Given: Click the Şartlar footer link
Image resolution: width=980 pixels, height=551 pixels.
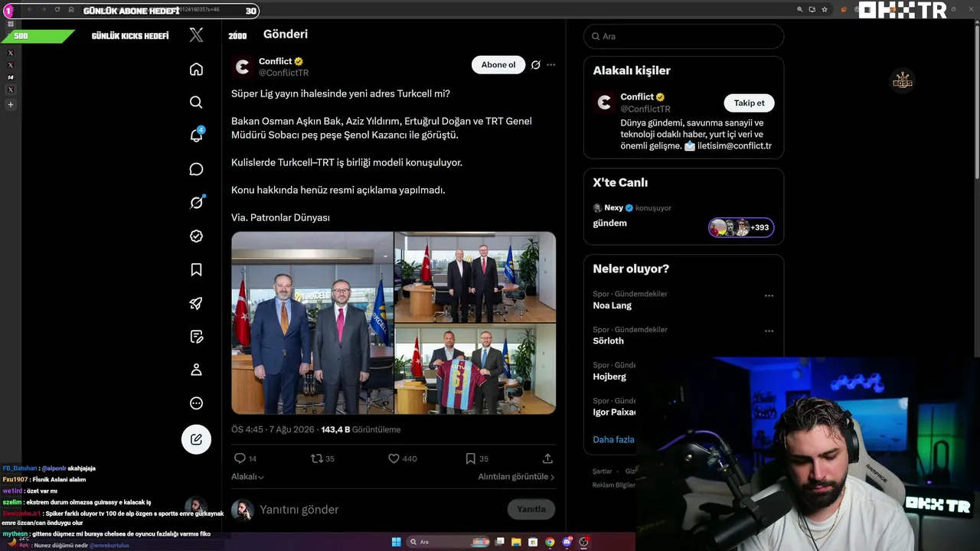Looking at the screenshot, I should pos(602,471).
